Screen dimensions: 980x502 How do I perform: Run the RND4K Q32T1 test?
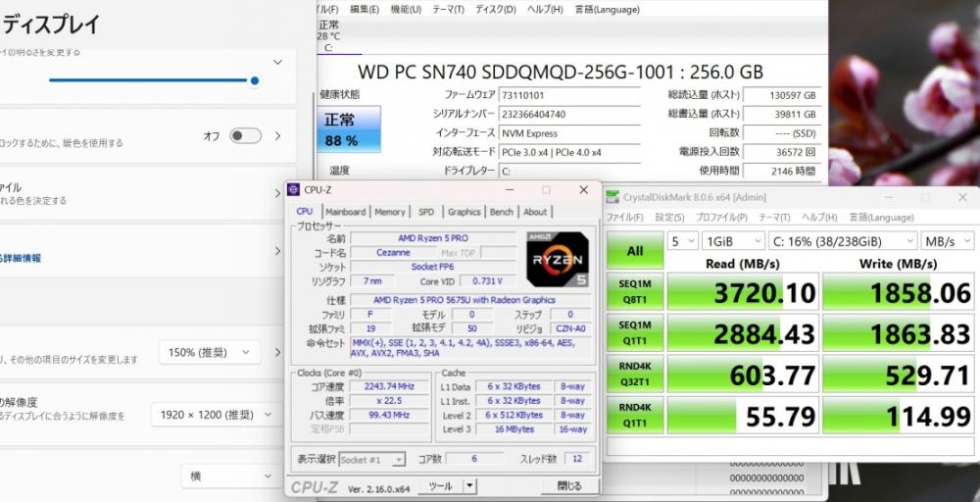point(634,374)
